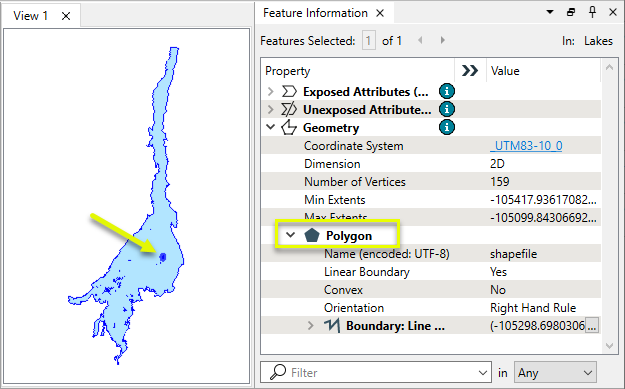Viewport: 625px width, 389px height.
Task: Open the UTM83-10_0 coordinate system link
Action: pos(526,145)
